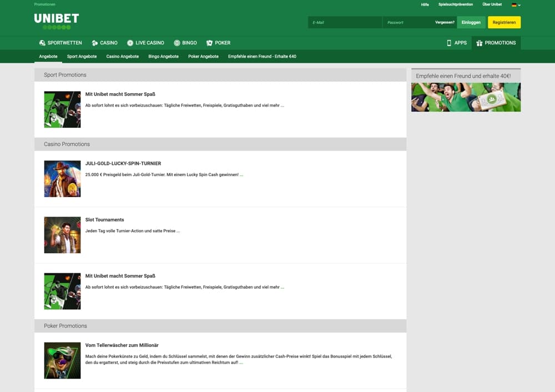Switch to Sport Angebote tab

tap(82, 56)
